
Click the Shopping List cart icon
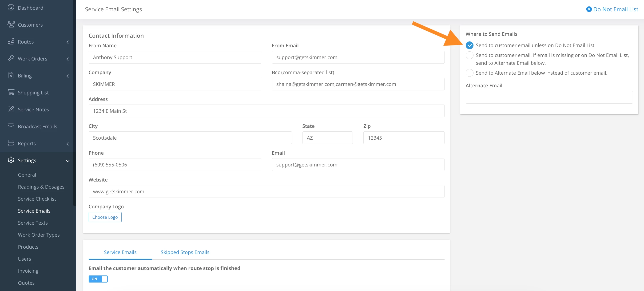coord(11,92)
